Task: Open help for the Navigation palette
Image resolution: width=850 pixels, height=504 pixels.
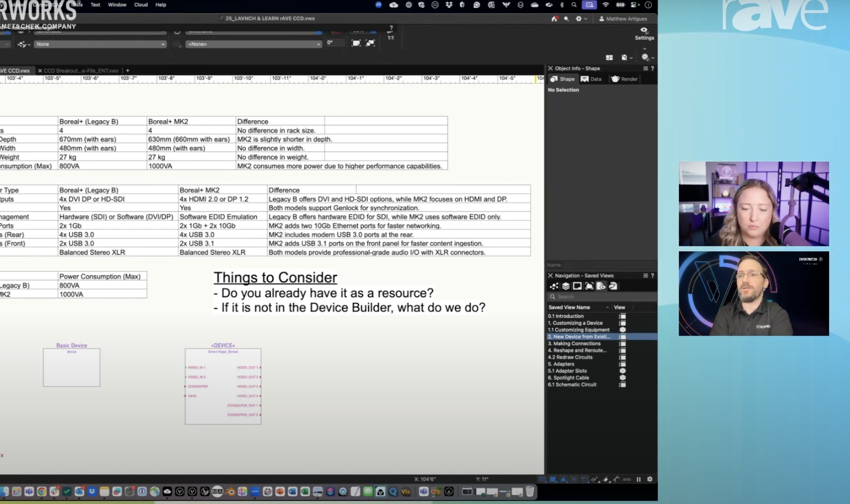Action: click(652, 275)
